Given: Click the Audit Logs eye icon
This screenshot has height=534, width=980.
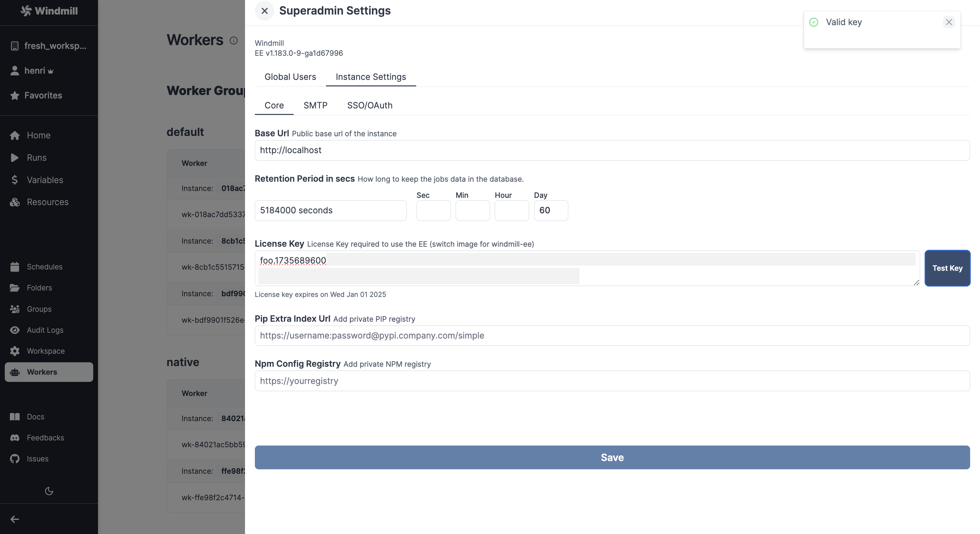Looking at the screenshot, I should (15, 330).
